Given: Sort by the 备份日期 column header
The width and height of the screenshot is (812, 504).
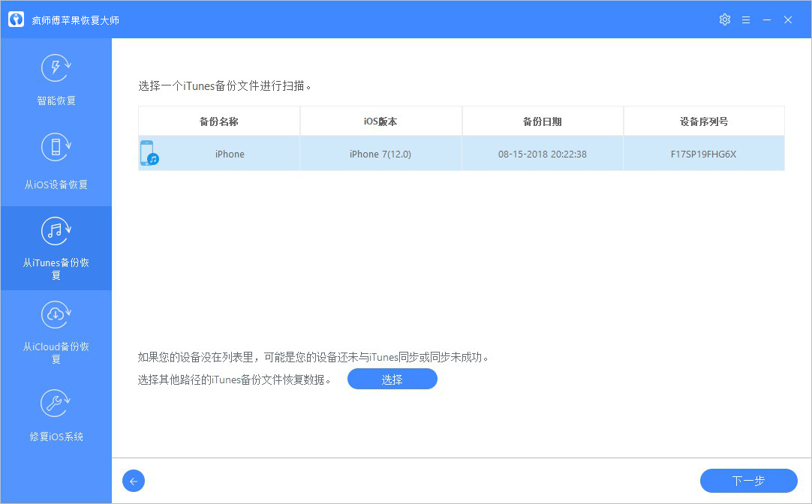Looking at the screenshot, I should 543,121.
